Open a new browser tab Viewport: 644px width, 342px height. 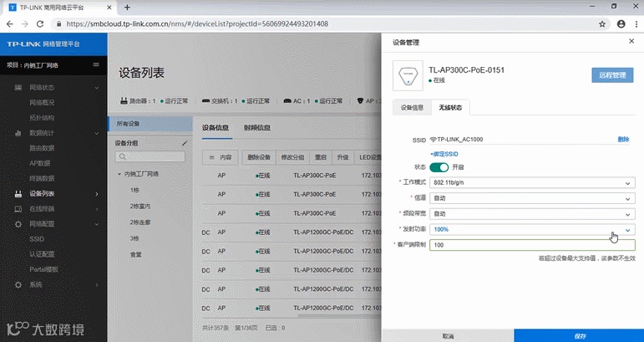(x=127, y=8)
